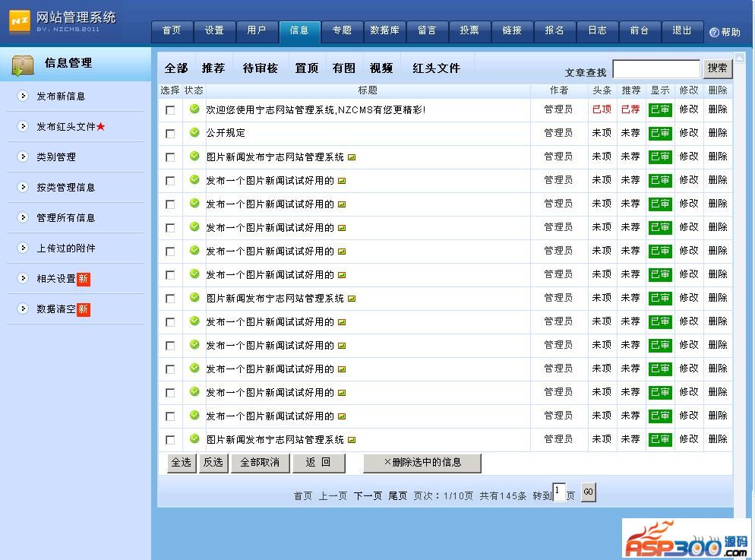The height and width of the screenshot is (560, 755).
Task: Open 类别管理 in sidebar
Action: (x=56, y=157)
